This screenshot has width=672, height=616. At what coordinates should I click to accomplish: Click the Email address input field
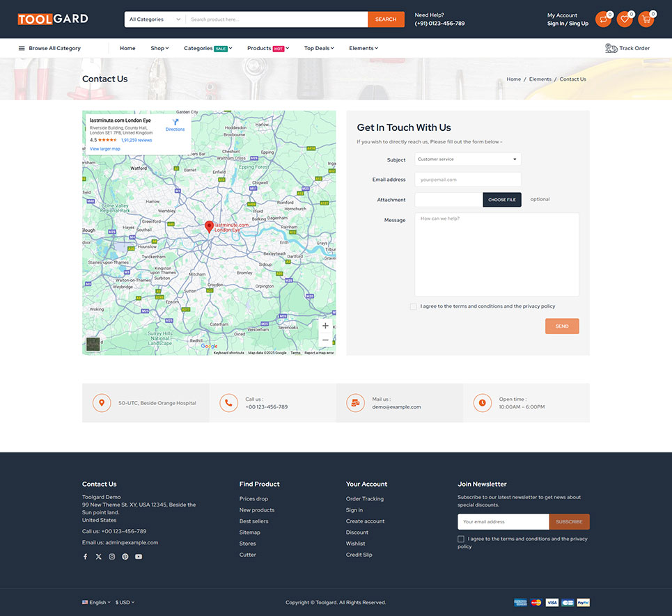coord(467,180)
